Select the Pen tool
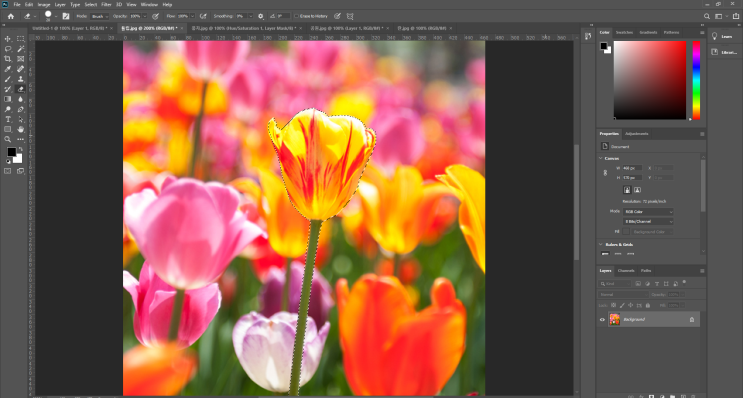Screen dimensions: 743x398 20,109
